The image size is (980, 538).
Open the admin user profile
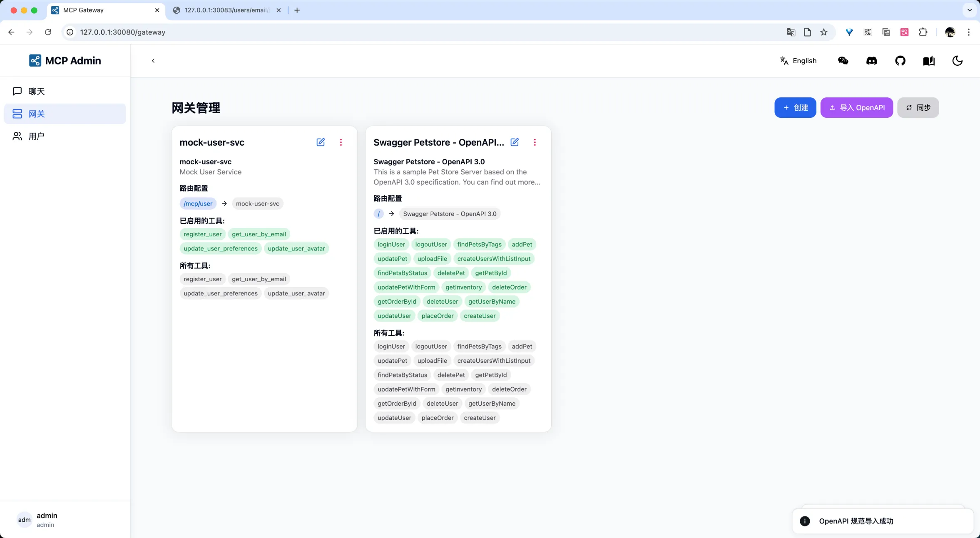(x=37, y=520)
